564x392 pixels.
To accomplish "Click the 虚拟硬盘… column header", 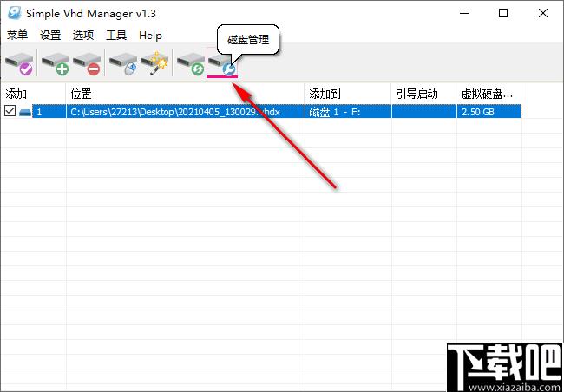I will pyautogui.click(x=489, y=94).
